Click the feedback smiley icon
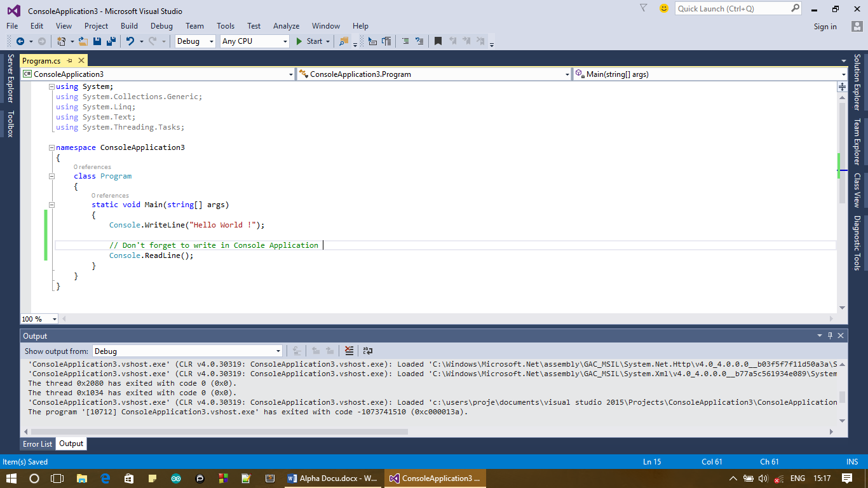 (x=664, y=8)
